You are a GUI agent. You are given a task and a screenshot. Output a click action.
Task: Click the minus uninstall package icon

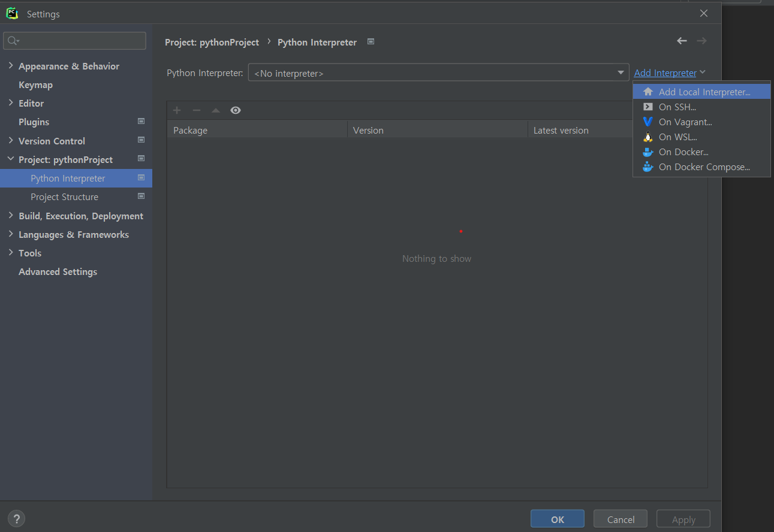coord(196,110)
